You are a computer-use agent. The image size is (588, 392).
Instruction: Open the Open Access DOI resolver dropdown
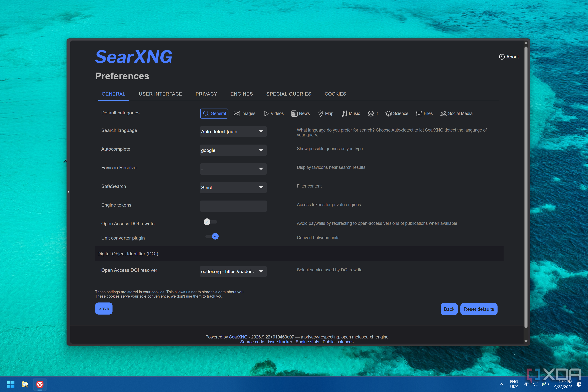click(233, 272)
